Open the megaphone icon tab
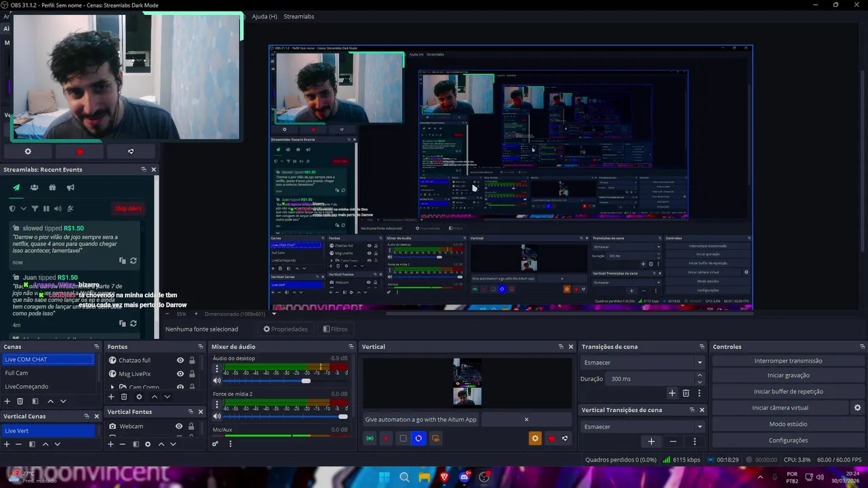The height and width of the screenshot is (488, 868). pos(70,188)
